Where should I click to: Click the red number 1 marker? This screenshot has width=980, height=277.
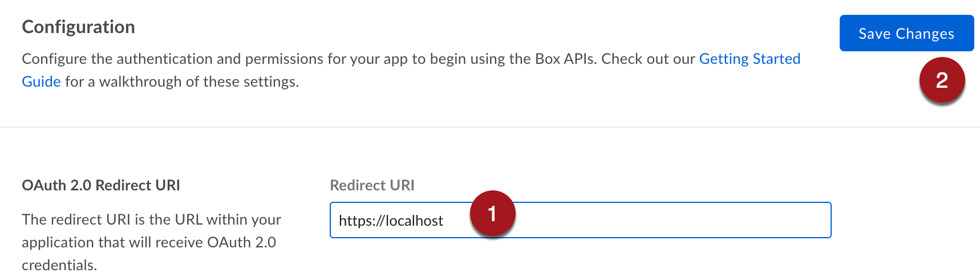click(x=492, y=214)
